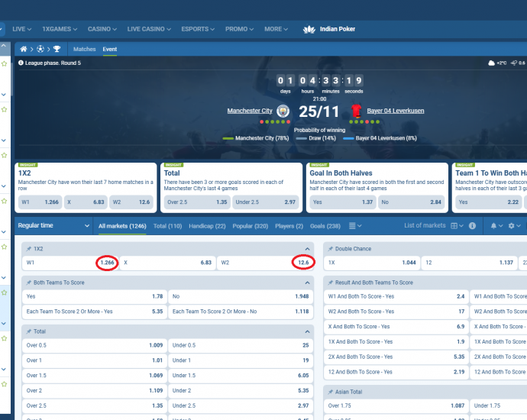
Task: Open the Bayer 04 Leverkusen team link
Action: click(x=396, y=111)
